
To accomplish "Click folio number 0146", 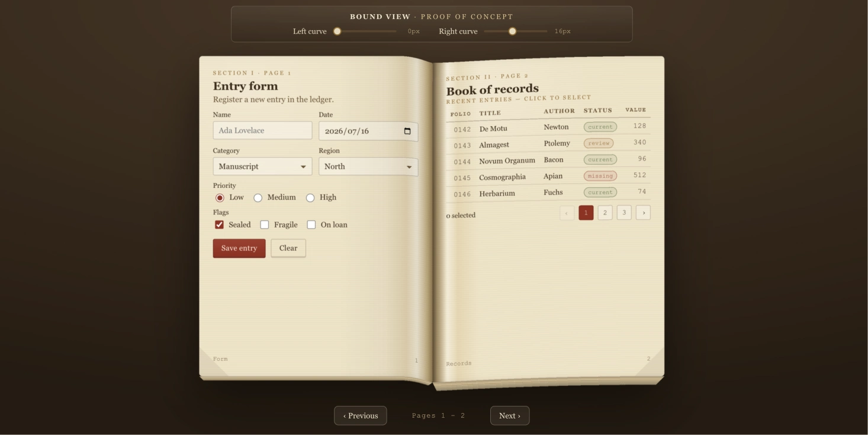I will pyautogui.click(x=462, y=194).
